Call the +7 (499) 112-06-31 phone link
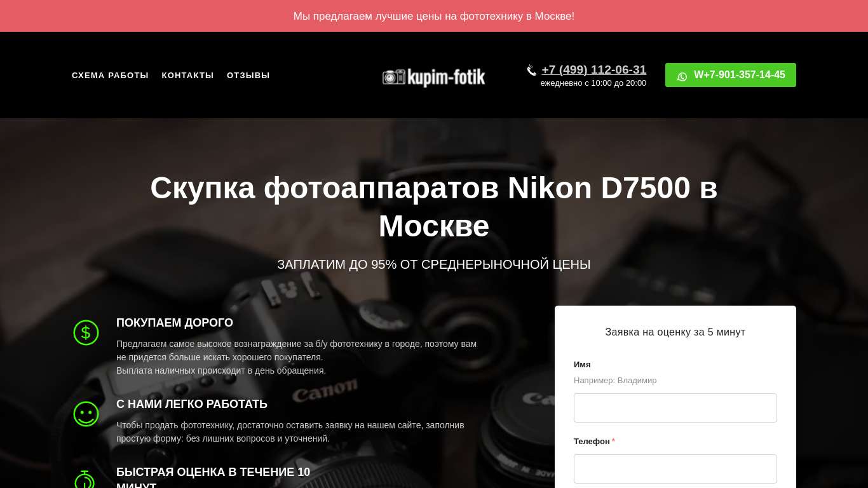Viewport: 868px width, 488px height. (x=593, y=70)
